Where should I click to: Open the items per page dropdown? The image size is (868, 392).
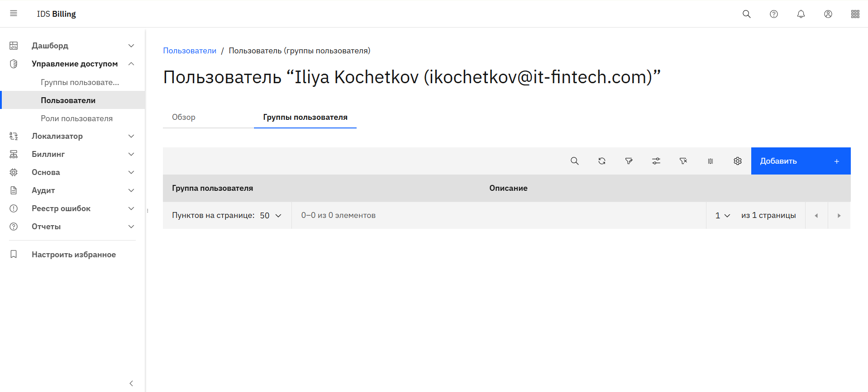point(271,216)
